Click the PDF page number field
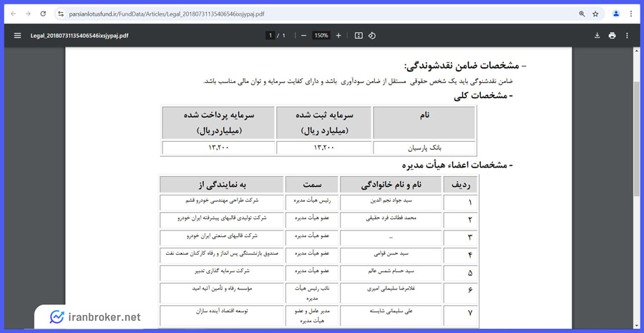This screenshot has width=644, height=333. click(x=270, y=35)
